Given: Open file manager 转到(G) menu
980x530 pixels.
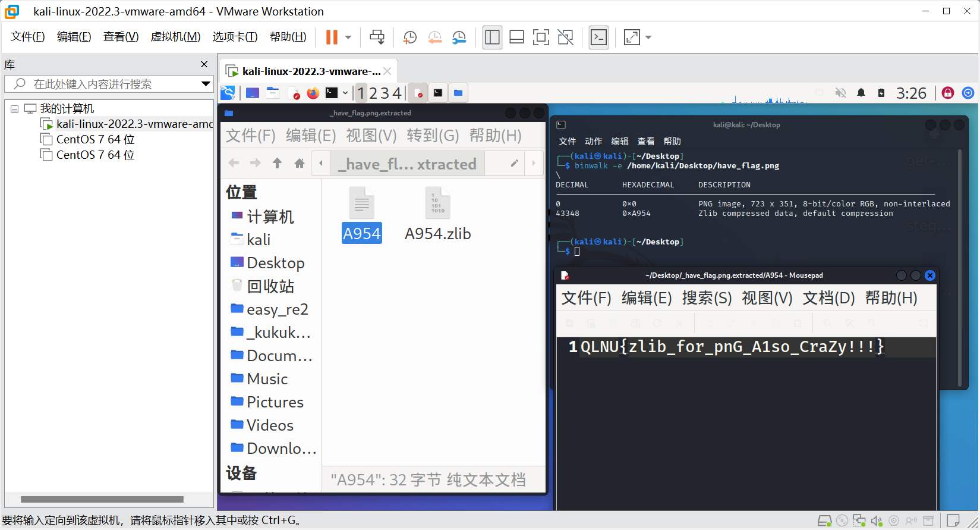Looking at the screenshot, I should click(433, 136).
